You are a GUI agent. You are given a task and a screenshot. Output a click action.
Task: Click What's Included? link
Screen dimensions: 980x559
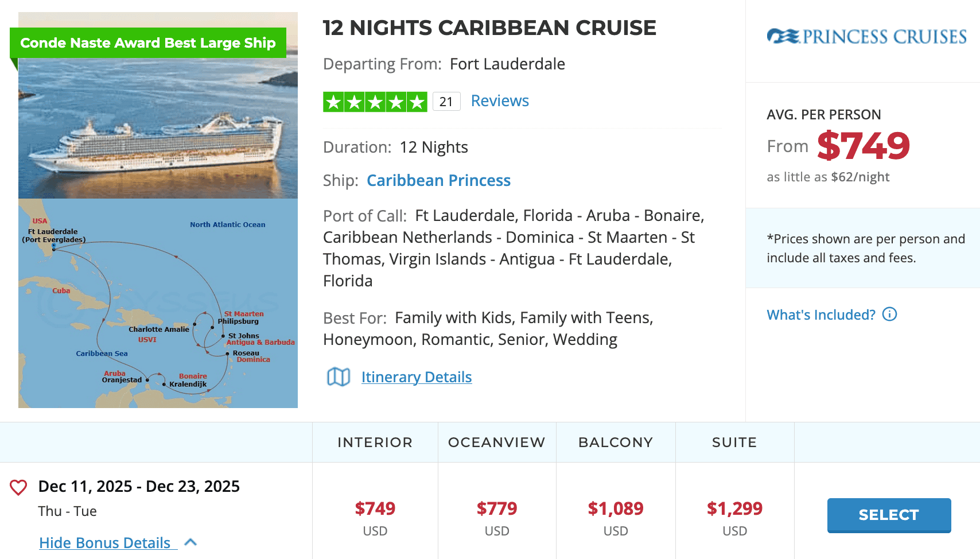[x=820, y=315]
